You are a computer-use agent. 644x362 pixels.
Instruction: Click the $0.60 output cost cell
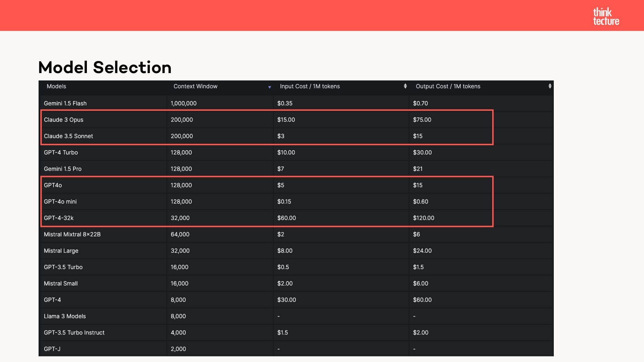420,202
